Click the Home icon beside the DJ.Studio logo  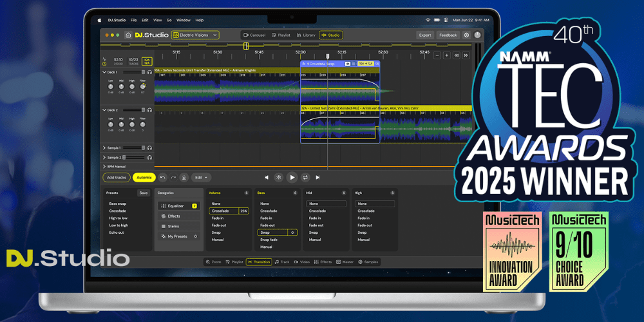129,35
